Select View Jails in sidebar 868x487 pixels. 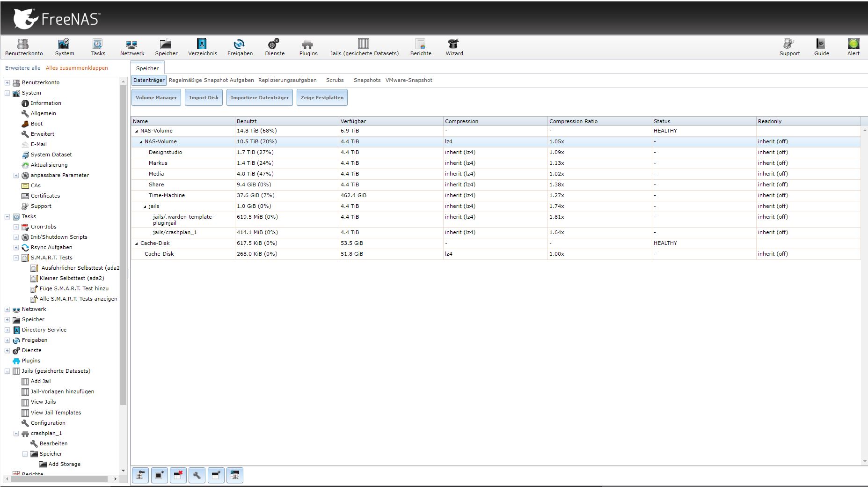[x=43, y=402]
